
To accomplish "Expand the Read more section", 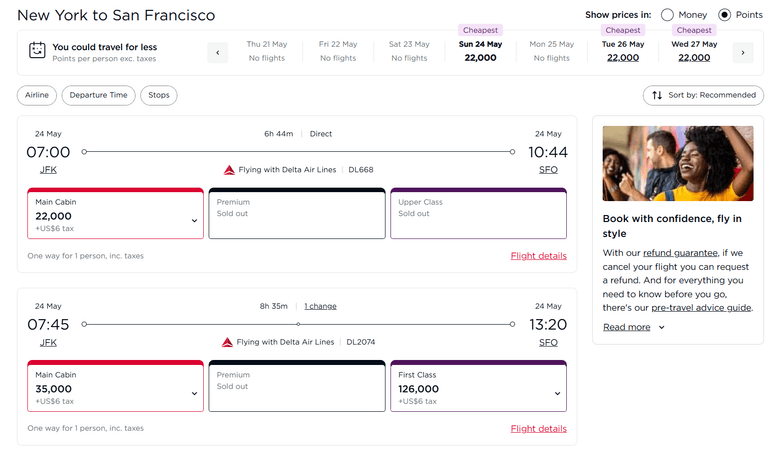I will click(634, 327).
